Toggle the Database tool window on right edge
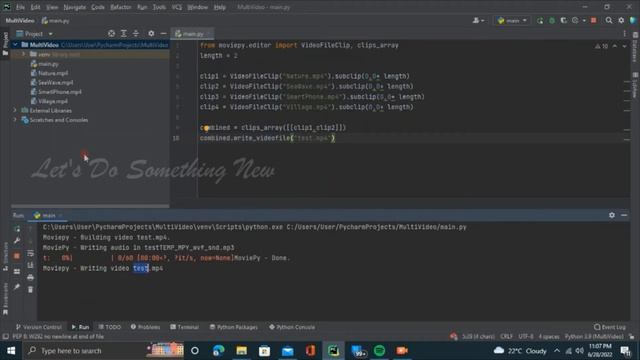 pos(635,47)
